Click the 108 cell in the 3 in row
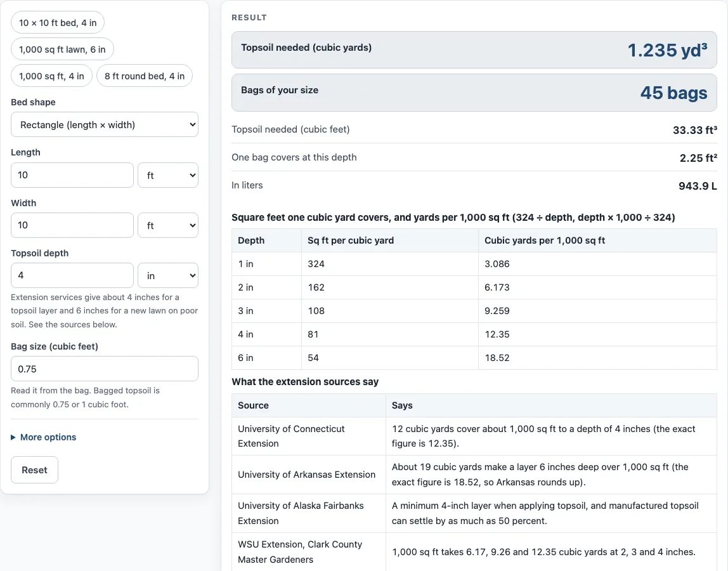 (x=390, y=311)
